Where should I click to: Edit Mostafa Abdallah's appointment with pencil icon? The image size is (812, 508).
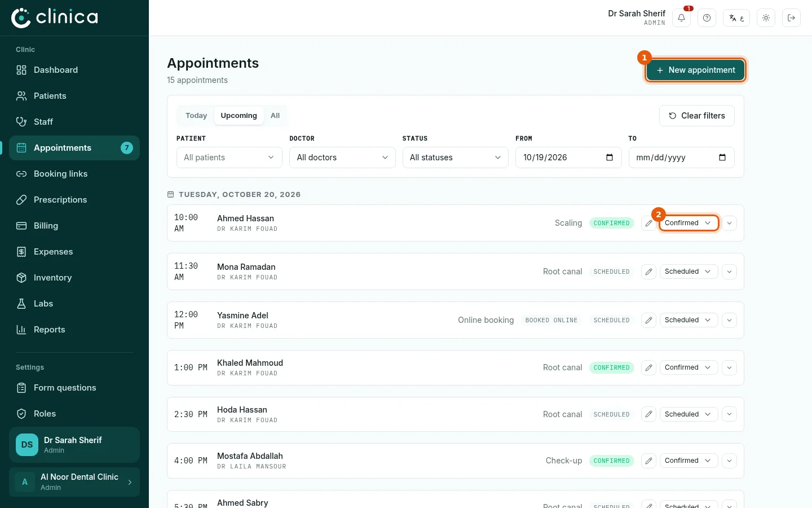(649, 461)
